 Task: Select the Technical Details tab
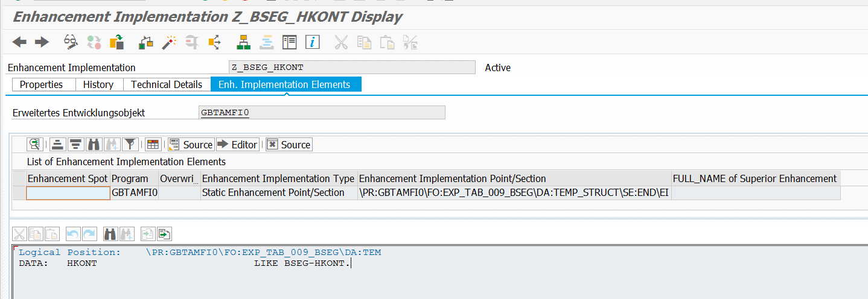[167, 84]
